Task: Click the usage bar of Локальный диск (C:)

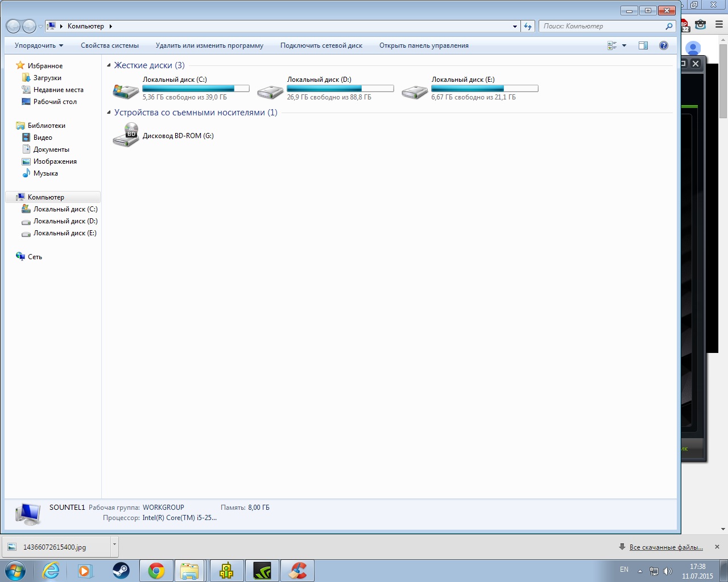Action: tap(196, 88)
